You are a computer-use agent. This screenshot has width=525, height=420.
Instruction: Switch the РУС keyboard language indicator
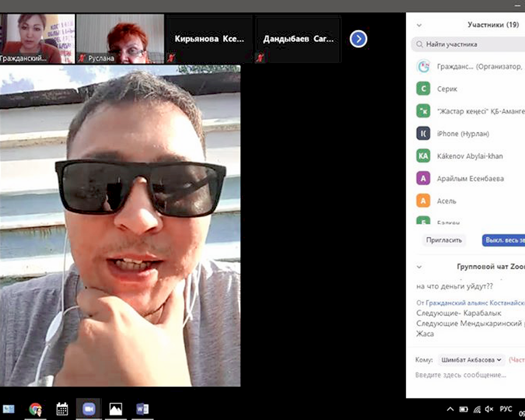tap(506, 409)
